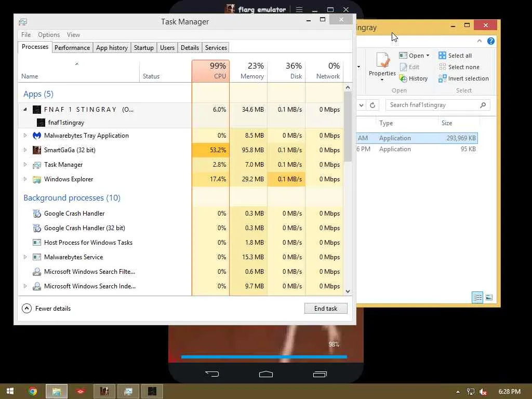The width and height of the screenshot is (532, 399).
Task: Refresh the Explorer folder view
Action: 373,105
